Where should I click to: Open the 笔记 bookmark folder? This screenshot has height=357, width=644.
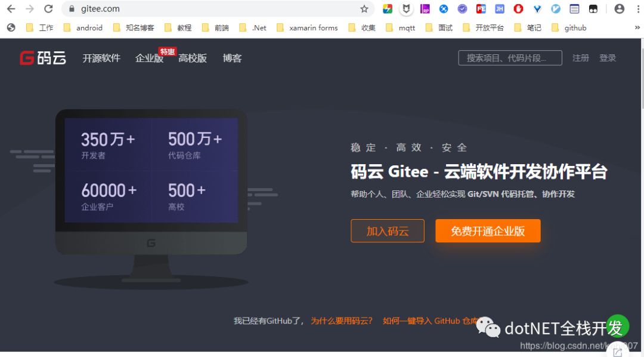point(528,27)
